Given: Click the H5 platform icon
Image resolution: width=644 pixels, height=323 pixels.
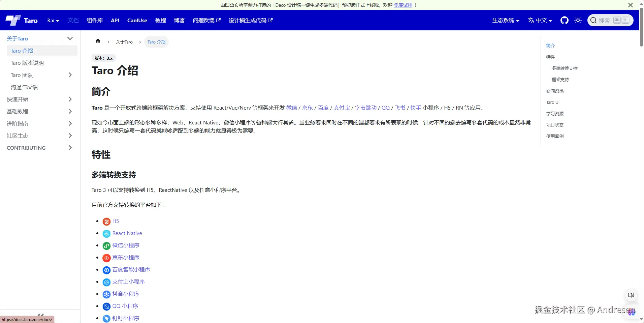Looking at the screenshot, I should pos(106,222).
